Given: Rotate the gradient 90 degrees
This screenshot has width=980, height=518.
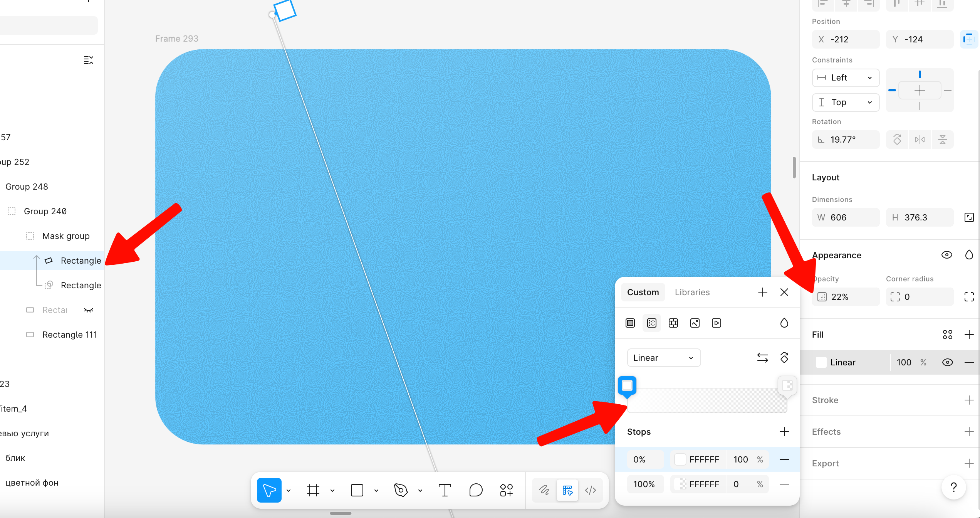Looking at the screenshot, I should click(785, 358).
